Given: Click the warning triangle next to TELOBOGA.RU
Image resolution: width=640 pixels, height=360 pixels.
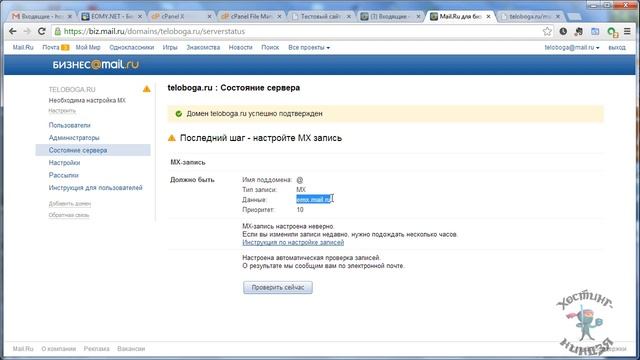Looking at the screenshot, I should click(x=147, y=89).
